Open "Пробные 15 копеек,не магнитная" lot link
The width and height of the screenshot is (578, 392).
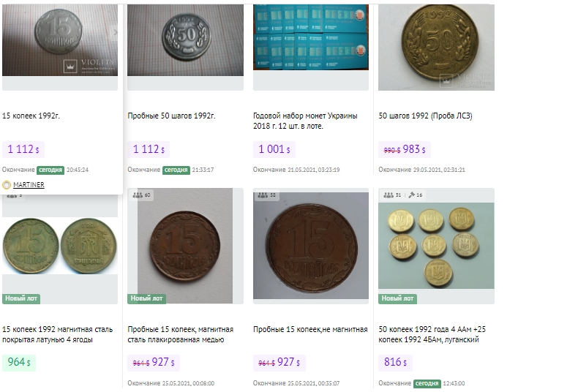coord(310,329)
